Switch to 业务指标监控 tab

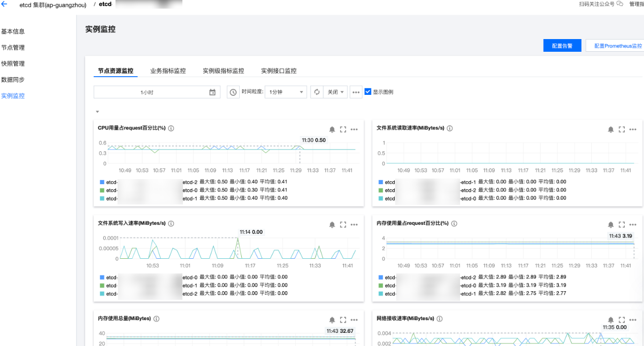point(168,71)
